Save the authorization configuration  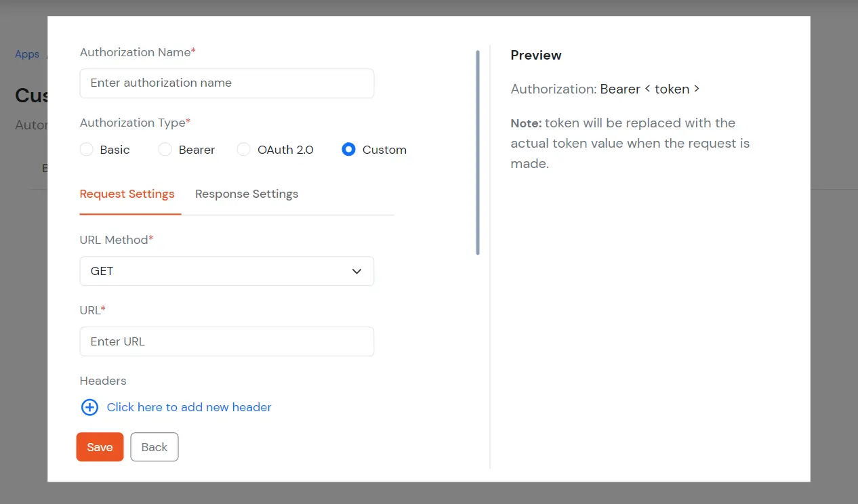pos(100,446)
